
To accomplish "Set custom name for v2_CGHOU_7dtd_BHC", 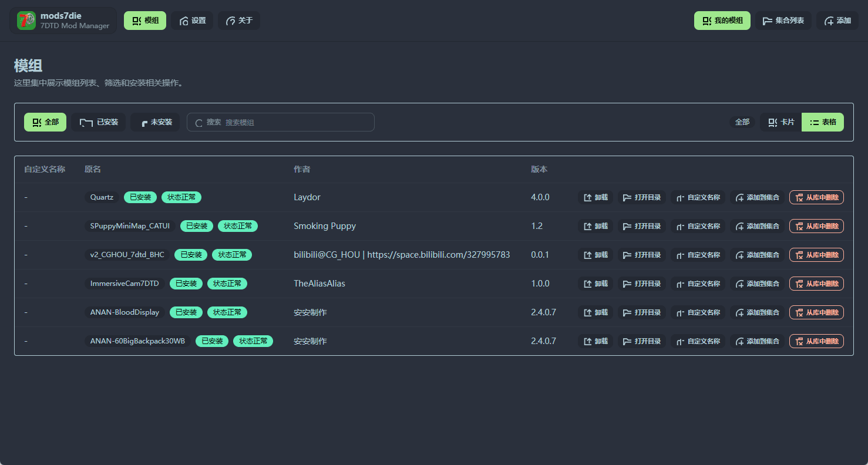I will point(698,255).
